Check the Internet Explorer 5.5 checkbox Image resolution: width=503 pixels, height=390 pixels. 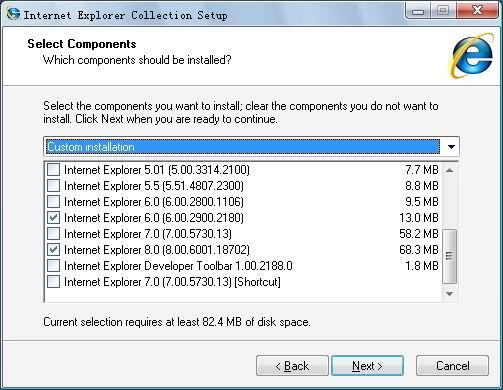point(53,186)
